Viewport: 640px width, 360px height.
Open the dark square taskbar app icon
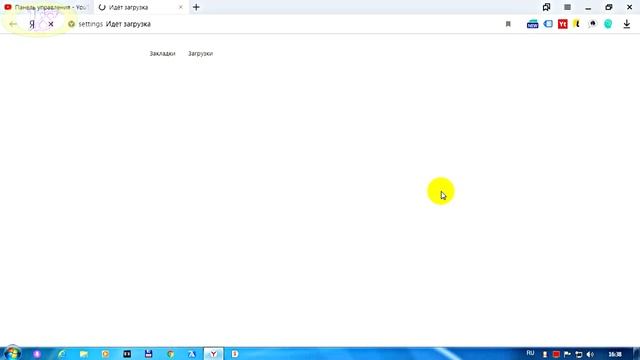[x=127, y=354]
